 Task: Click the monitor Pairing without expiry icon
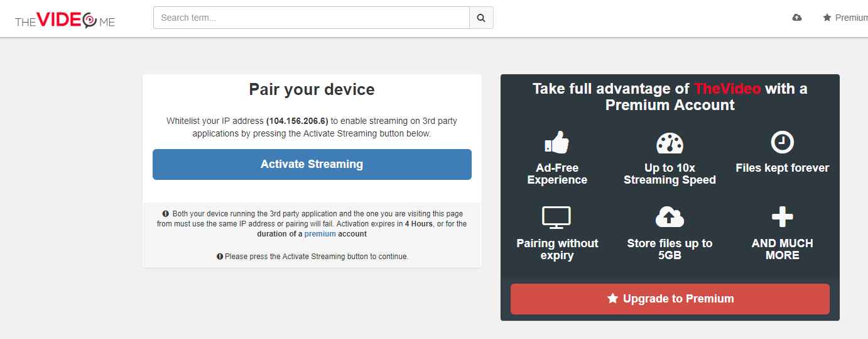click(556, 218)
